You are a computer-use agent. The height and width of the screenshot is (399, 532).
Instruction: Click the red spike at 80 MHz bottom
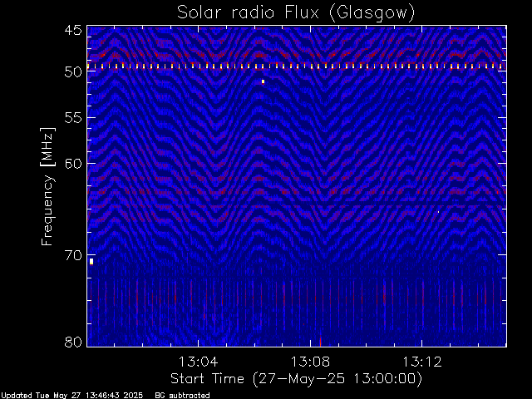point(320,341)
